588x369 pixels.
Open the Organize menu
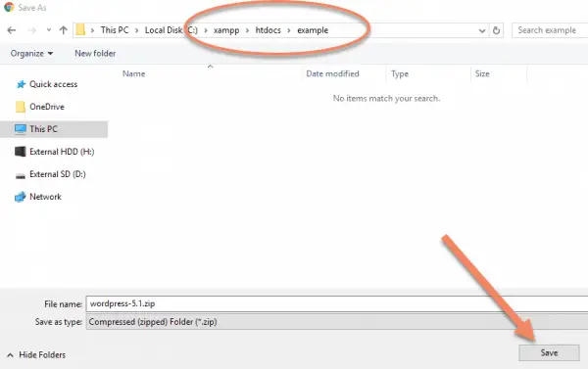(x=31, y=54)
